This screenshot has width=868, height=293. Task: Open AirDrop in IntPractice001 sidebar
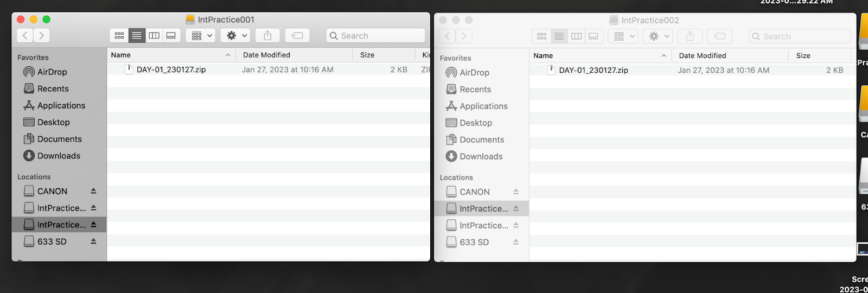[x=52, y=72]
